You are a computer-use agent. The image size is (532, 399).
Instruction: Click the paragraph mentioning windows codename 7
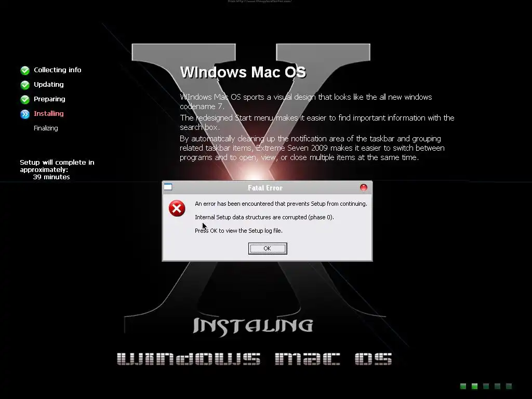(305, 101)
